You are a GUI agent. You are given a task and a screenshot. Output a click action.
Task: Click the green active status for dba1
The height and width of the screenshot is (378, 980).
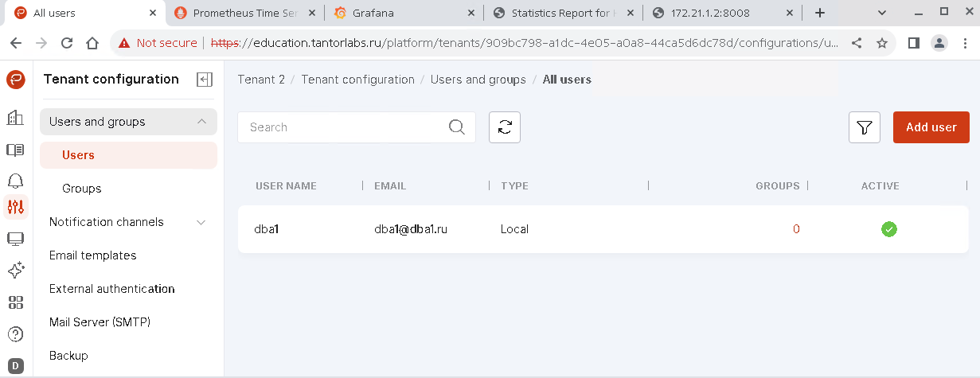tap(888, 229)
